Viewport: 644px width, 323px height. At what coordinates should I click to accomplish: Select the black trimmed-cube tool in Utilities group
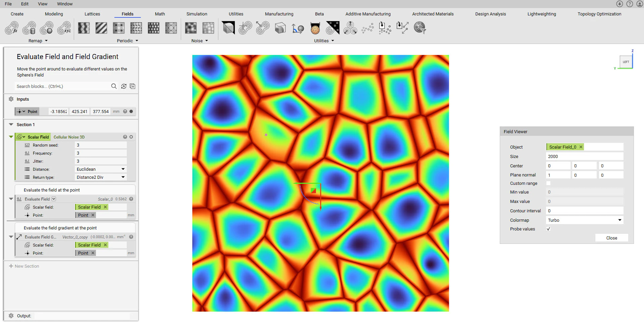click(228, 28)
